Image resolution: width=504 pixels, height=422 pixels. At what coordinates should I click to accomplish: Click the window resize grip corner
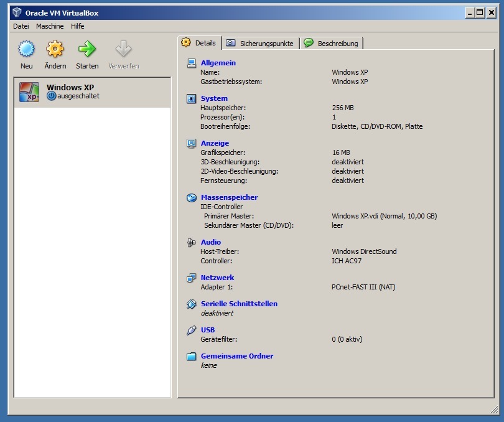point(494,410)
